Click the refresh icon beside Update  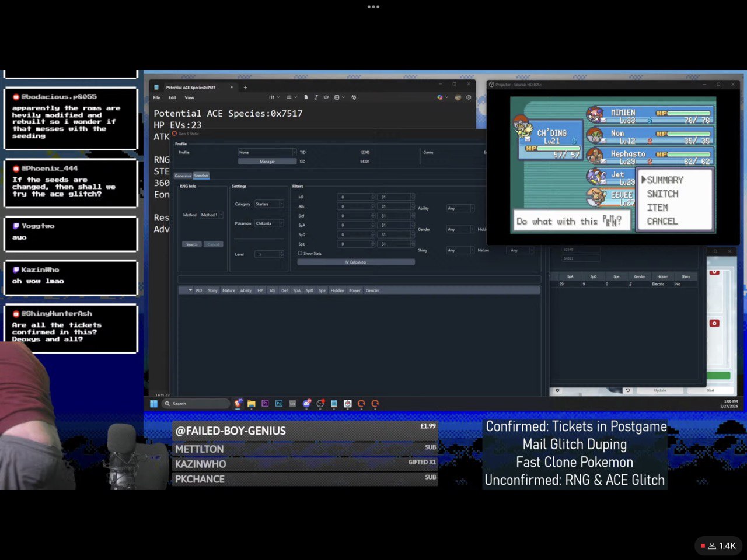[628, 390]
